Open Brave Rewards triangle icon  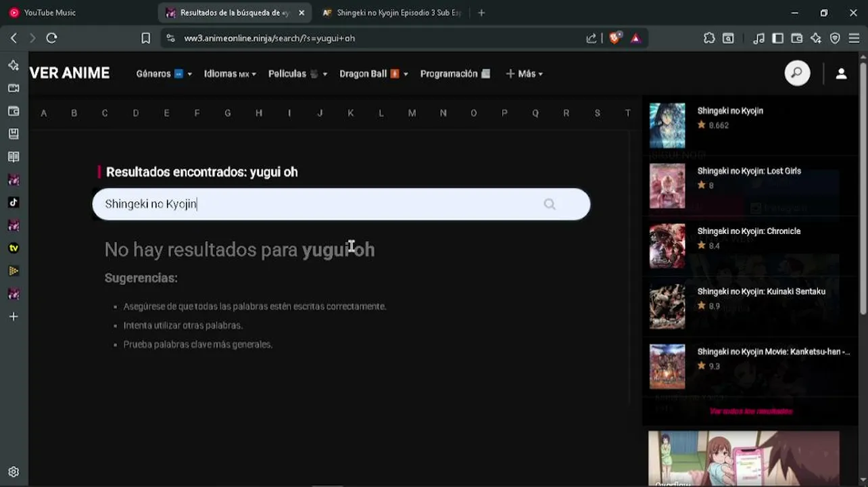point(635,39)
